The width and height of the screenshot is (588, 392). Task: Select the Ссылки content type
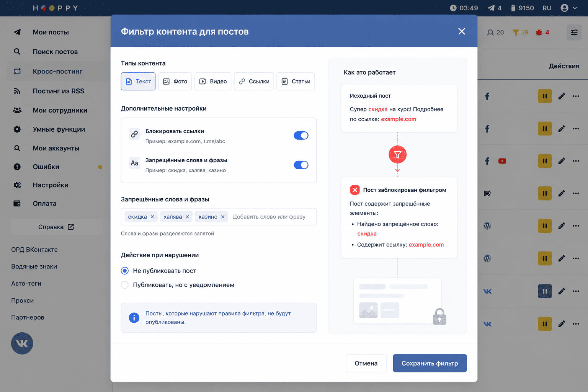(254, 81)
